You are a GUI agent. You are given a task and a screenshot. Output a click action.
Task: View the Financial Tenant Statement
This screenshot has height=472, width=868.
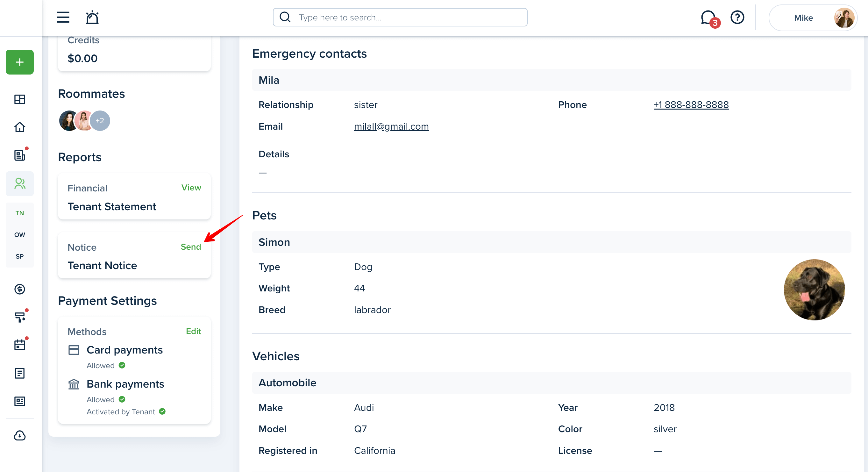[x=191, y=188]
